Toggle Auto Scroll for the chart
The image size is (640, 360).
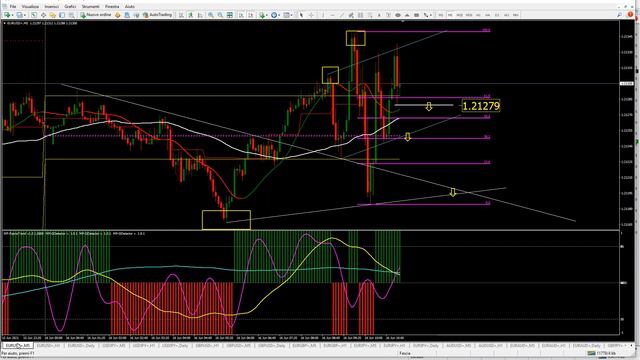tap(241, 15)
